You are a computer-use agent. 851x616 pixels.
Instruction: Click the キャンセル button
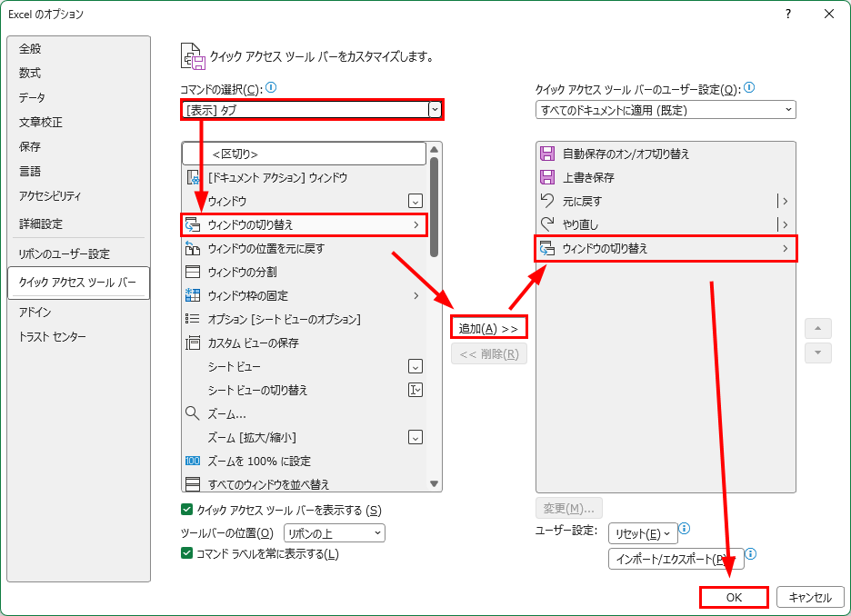pyautogui.click(x=810, y=597)
